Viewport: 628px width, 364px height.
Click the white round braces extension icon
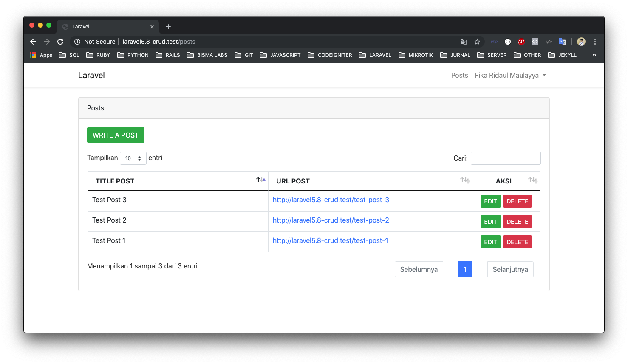point(508,42)
